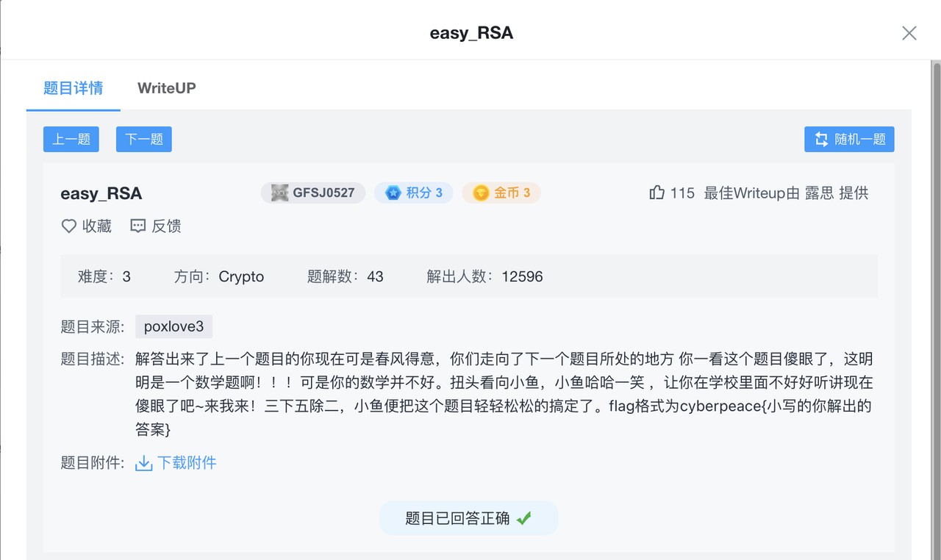Select the 题目详情 tab

click(73, 88)
